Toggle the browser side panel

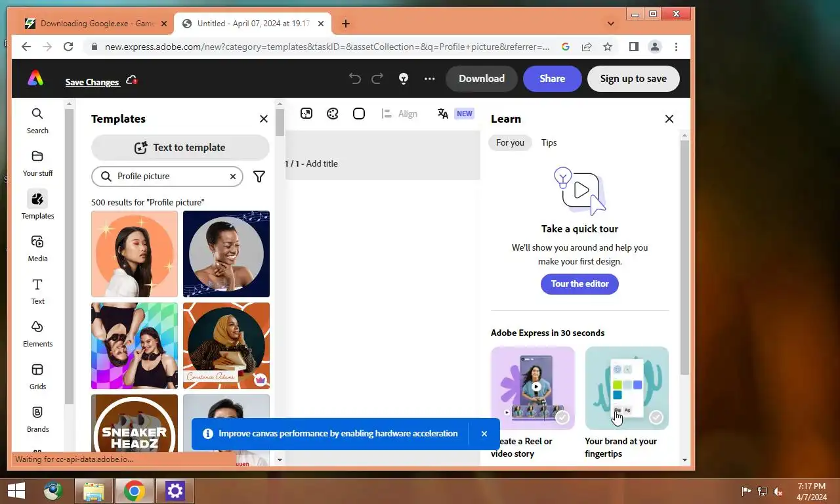click(634, 47)
